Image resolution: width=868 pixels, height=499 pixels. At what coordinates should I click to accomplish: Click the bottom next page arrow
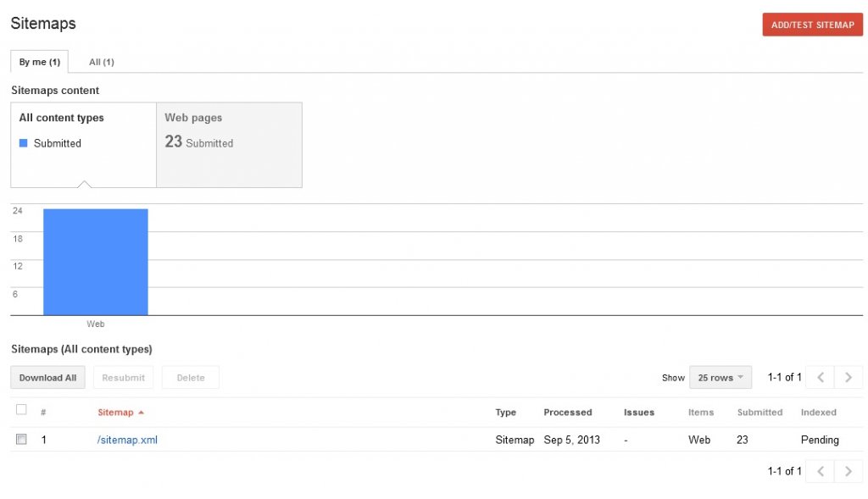coord(849,471)
